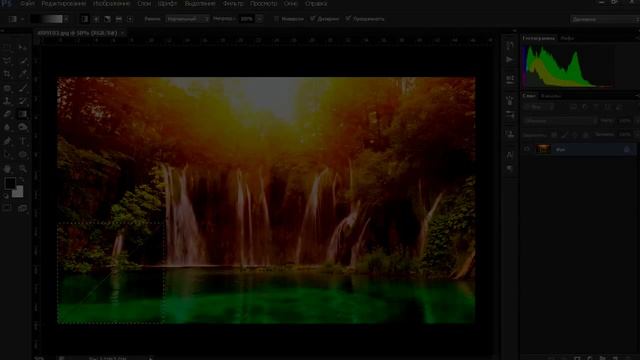Toggle the Инверсия checkbox
Viewport: 640px width, 360px height.
coord(277,19)
